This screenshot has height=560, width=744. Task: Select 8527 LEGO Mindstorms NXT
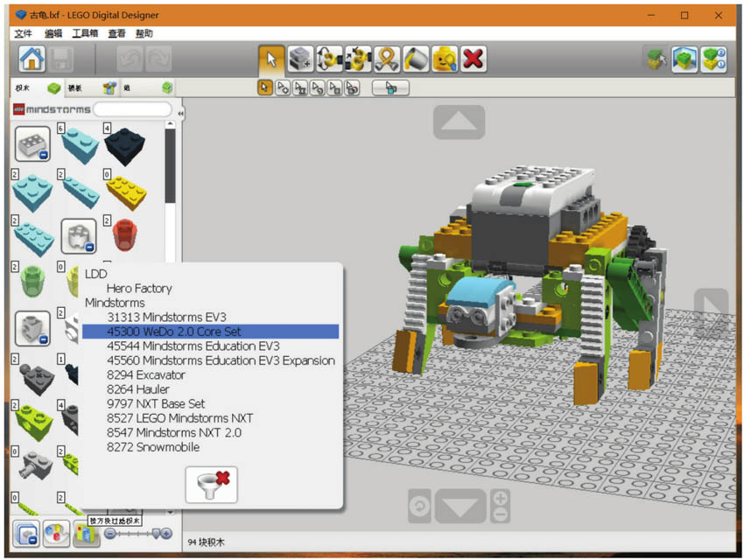179,418
